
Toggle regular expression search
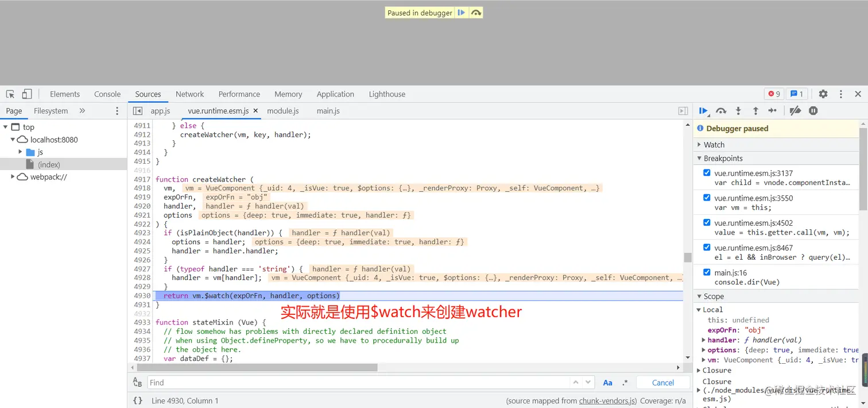pos(625,383)
